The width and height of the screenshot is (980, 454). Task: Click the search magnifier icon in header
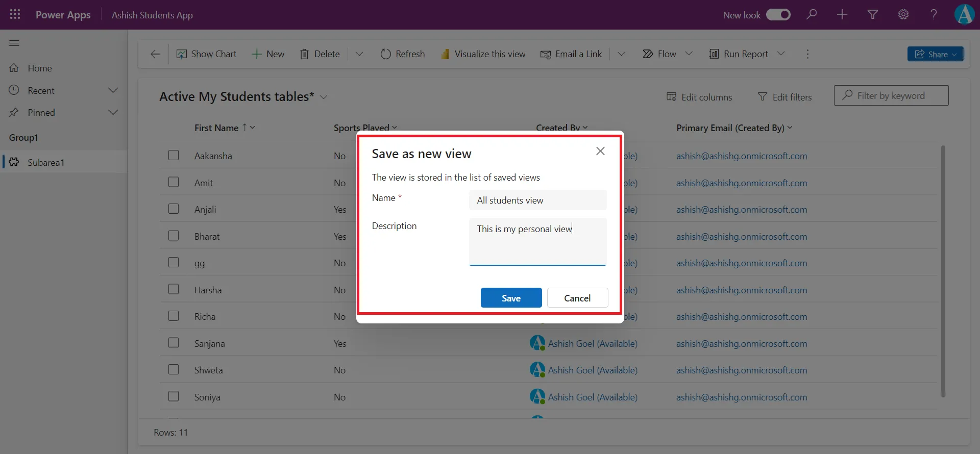coord(812,15)
